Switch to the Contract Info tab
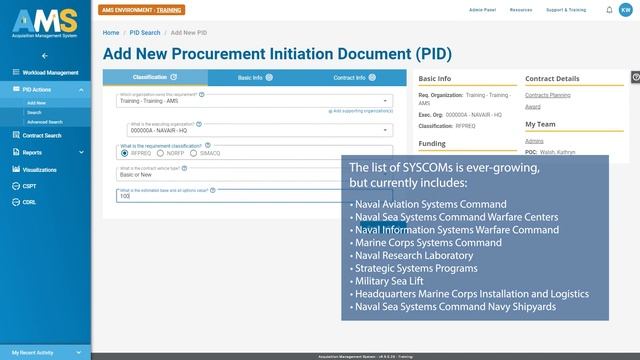 (x=354, y=78)
